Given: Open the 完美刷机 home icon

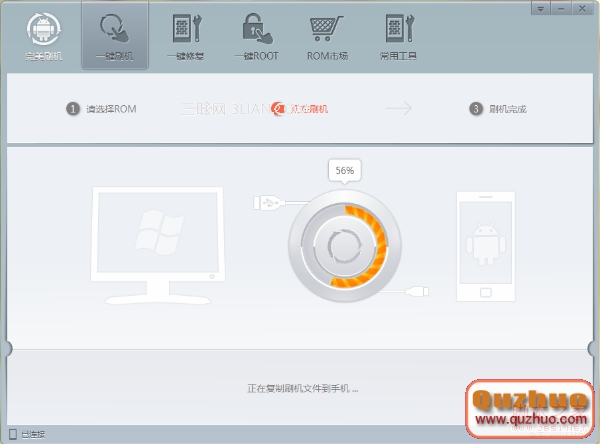Looking at the screenshot, I should click(43, 36).
